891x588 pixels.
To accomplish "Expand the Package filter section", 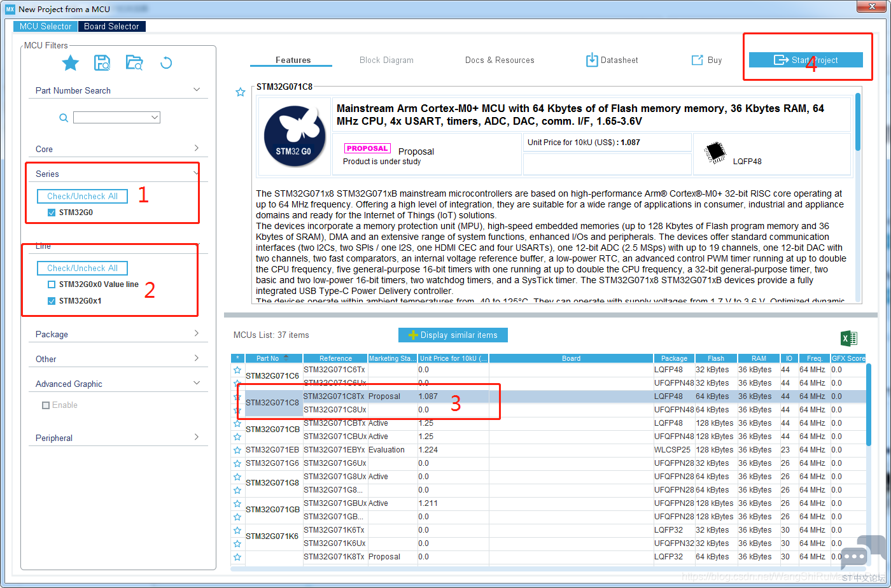I will 196,333.
